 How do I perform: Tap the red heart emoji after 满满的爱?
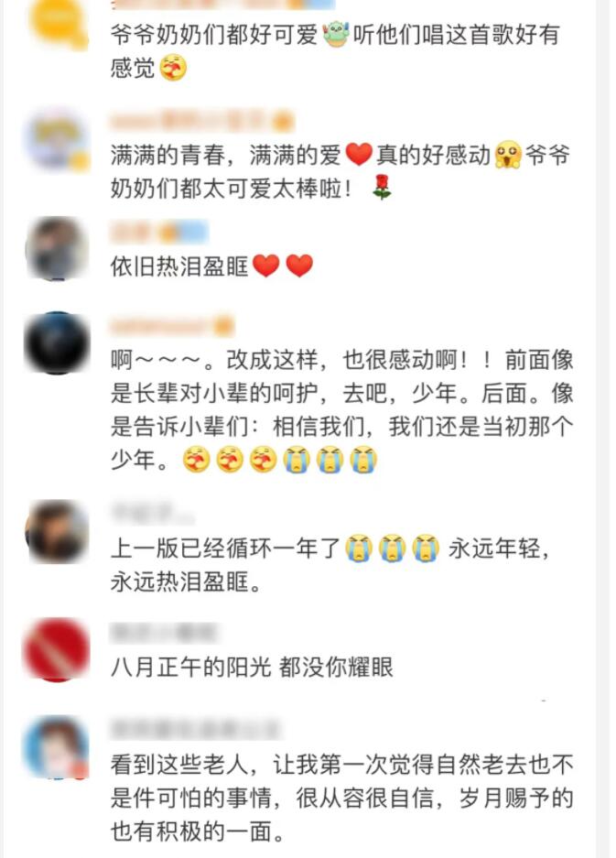(359, 155)
